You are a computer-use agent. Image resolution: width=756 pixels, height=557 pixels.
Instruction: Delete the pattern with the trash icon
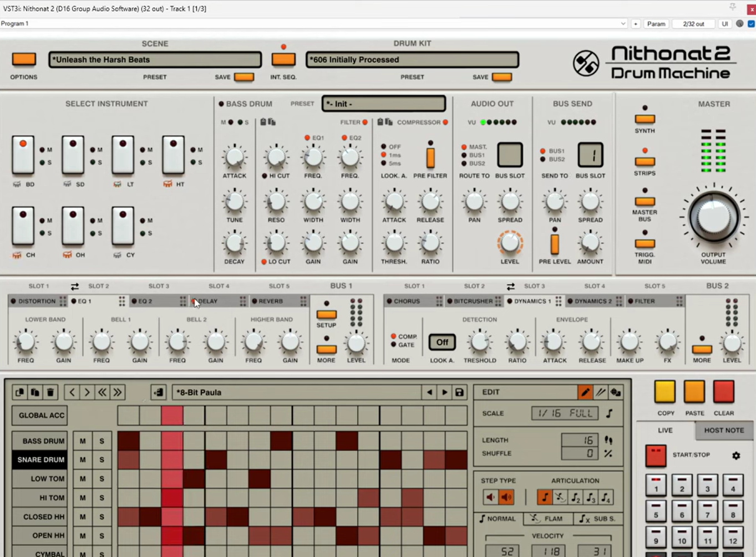[x=50, y=392]
